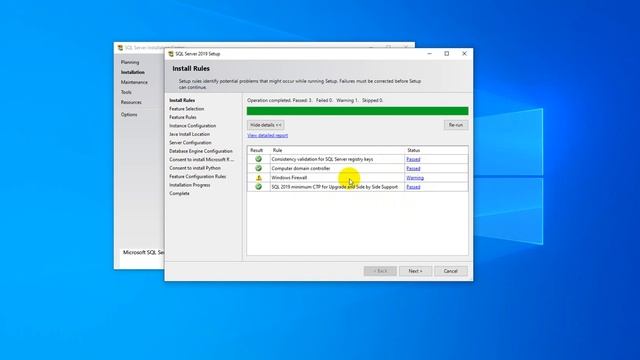Click Consistency validation for SQL Server registry keys text
640x360 pixels.
coord(322,160)
